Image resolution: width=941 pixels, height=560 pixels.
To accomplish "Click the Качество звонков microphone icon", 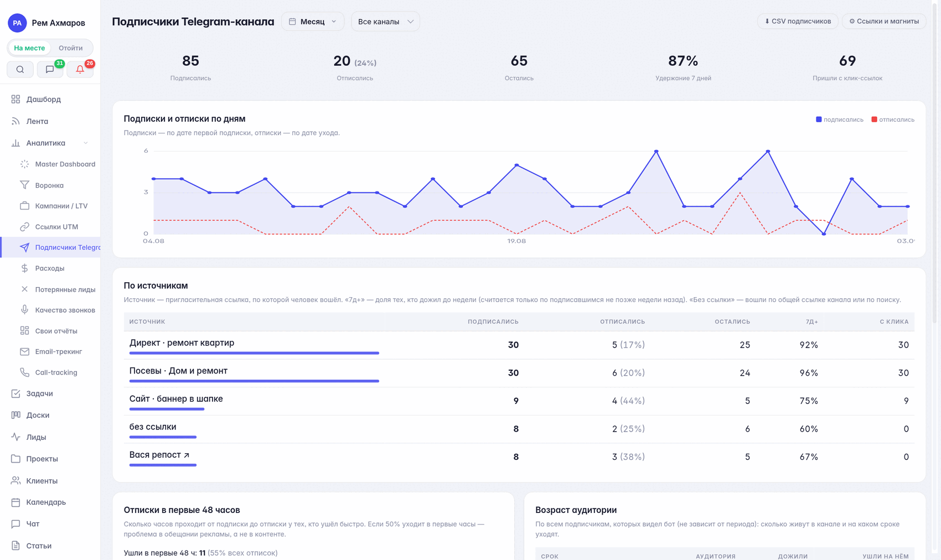I will click(24, 310).
